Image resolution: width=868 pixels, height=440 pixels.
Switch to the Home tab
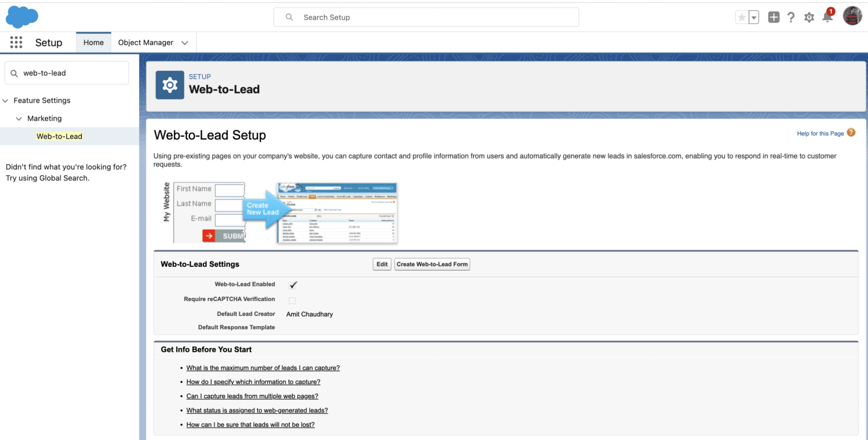(x=93, y=42)
